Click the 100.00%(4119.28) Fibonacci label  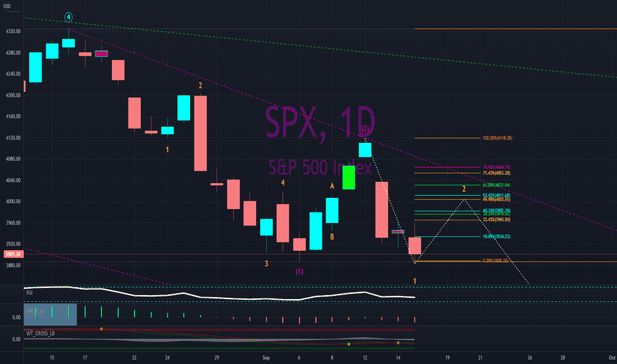click(x=497, y=138)
